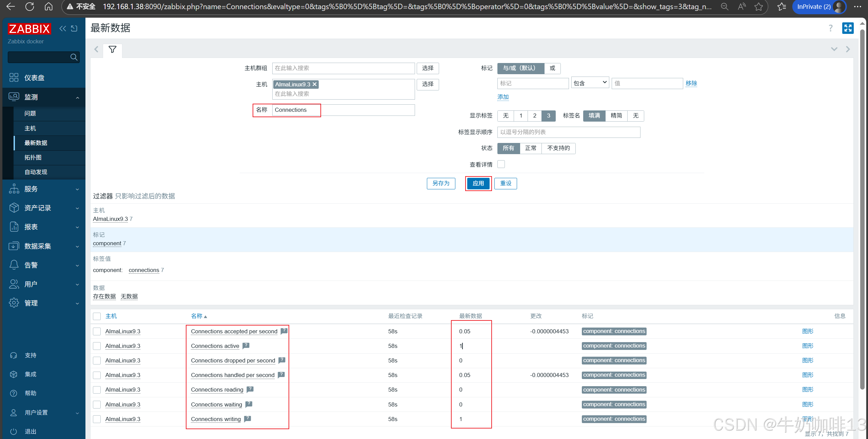Open the 仪表盘 dashboard icon in sidebar
The height and width of the screenshot is (439, 868).
[x=14, y=78]
